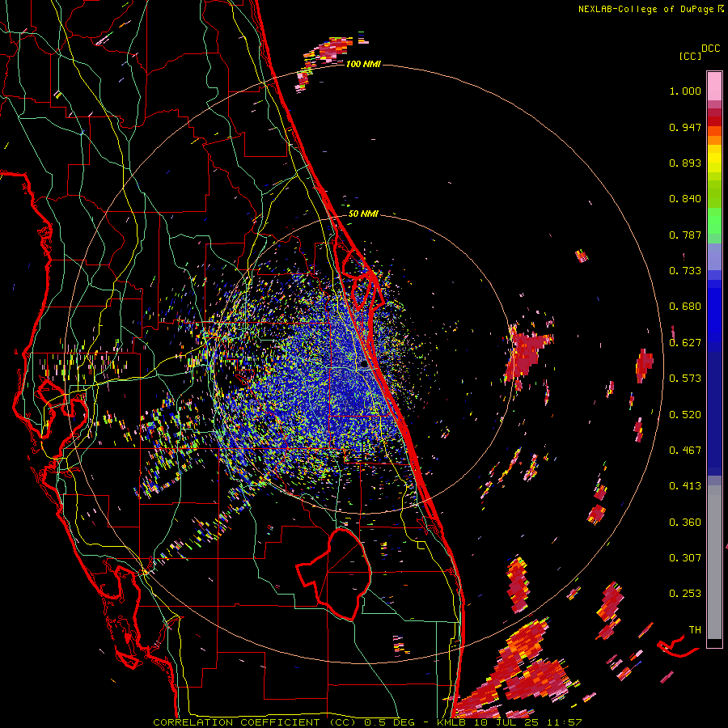The width and height of the screenshot is (728, 728).
Task: Click the 0.520 scale value
Action: click(685, 415)
